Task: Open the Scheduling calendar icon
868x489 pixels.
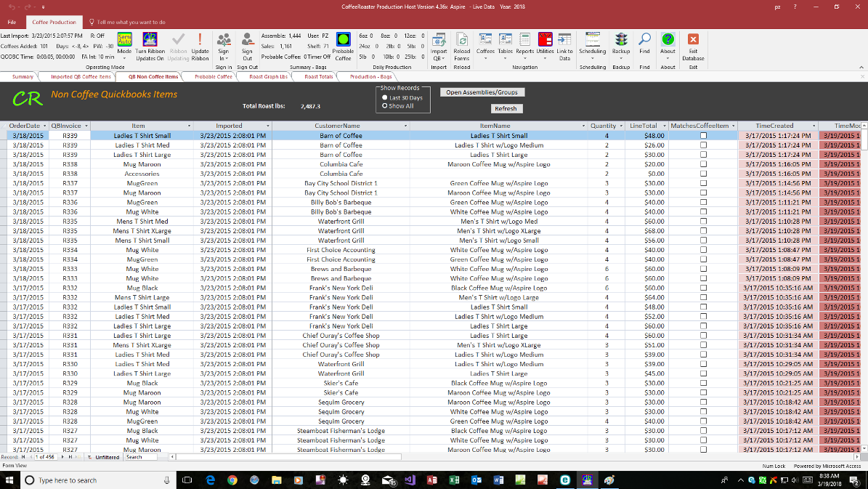Action: point(593,40)
